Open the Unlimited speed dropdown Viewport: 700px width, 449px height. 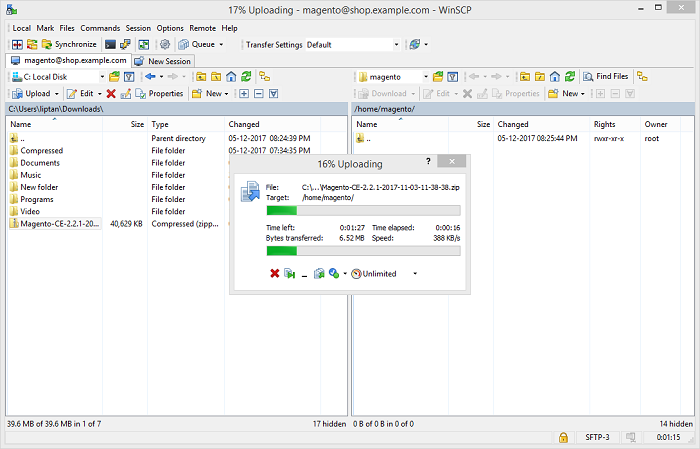tap(415, 274)
